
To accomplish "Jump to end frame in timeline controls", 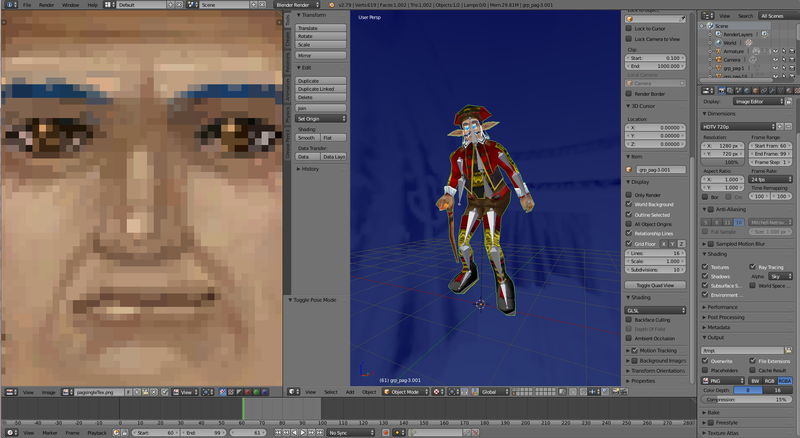I will (319, 433).
